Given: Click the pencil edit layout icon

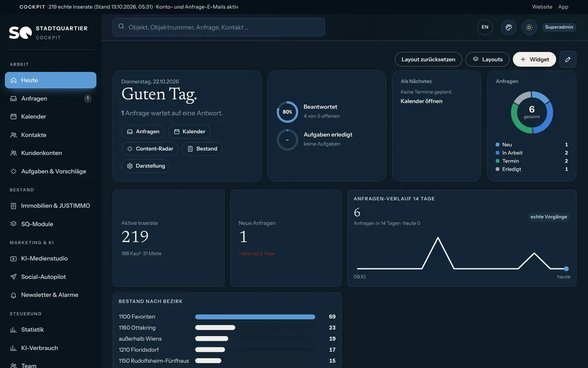Looking at the screenshot, I should coord(568,59).
